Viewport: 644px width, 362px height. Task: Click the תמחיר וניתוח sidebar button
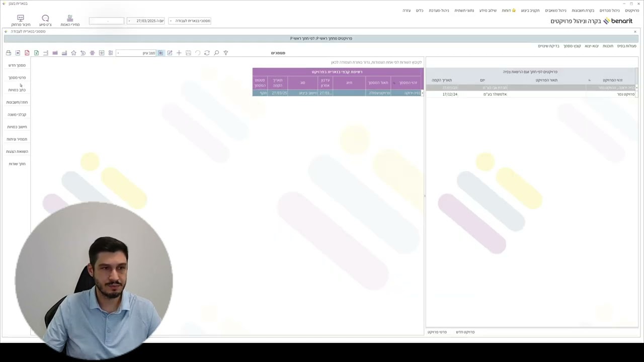pyautogui.click(x=17, y=139)
